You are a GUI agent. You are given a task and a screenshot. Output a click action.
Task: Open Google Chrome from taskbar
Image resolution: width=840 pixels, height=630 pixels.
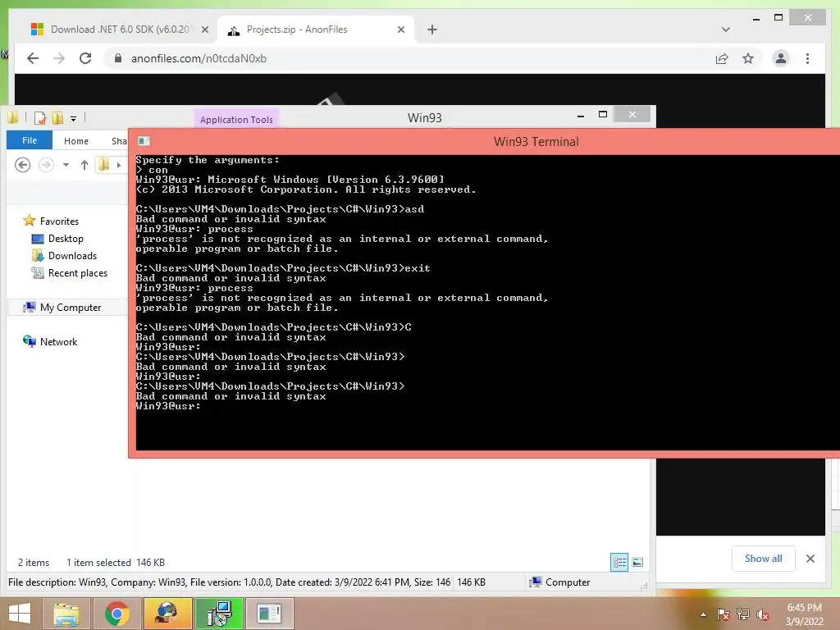point(116,614)
